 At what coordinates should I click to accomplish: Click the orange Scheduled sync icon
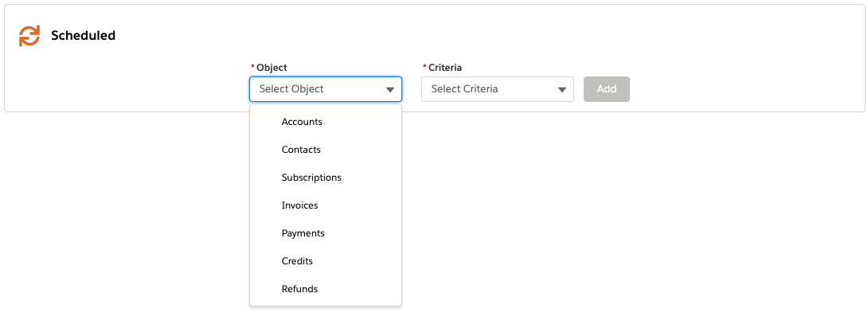coord(29,36)
